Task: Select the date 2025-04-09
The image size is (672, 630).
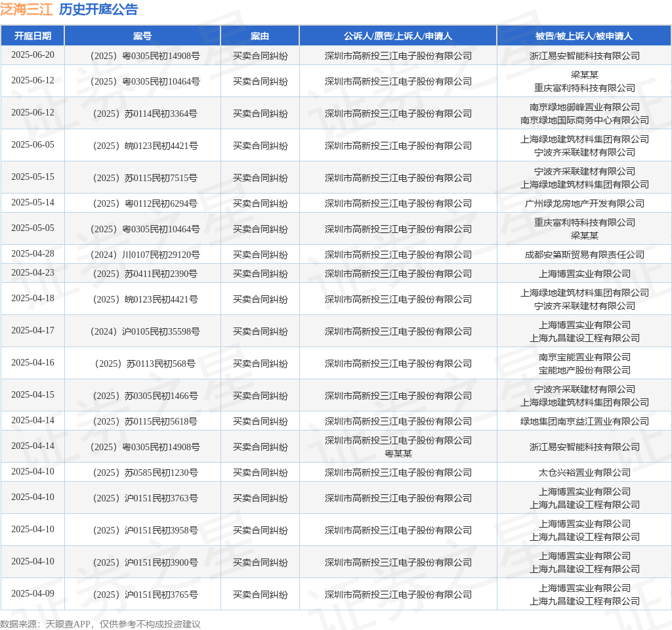Action: [x=33, y=593]
